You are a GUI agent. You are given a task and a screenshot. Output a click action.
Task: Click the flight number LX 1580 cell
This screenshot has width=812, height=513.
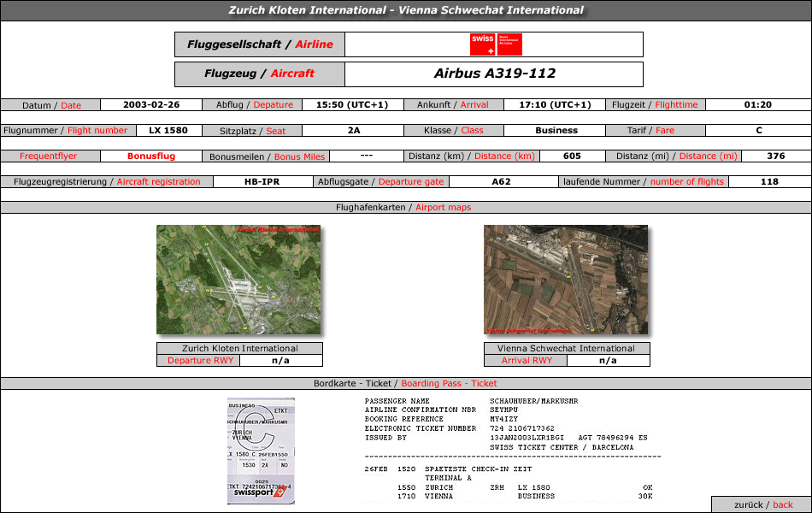click(168, 131)
